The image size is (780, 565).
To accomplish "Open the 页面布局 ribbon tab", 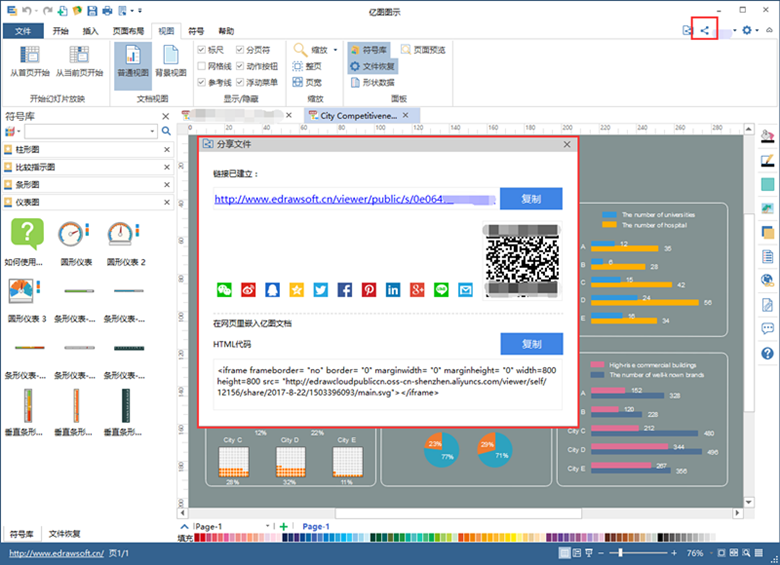I will 127,31.
